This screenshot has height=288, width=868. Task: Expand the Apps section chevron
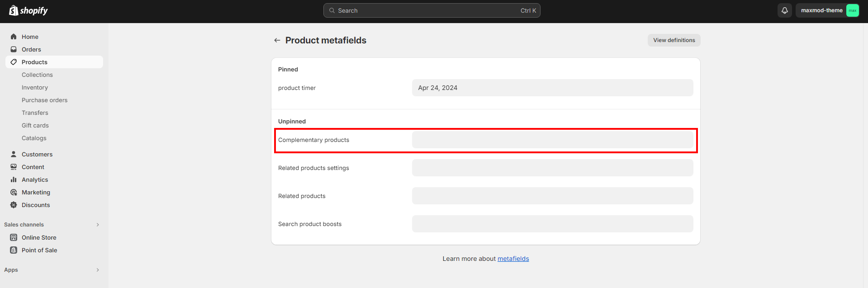[x=98, y=270]
